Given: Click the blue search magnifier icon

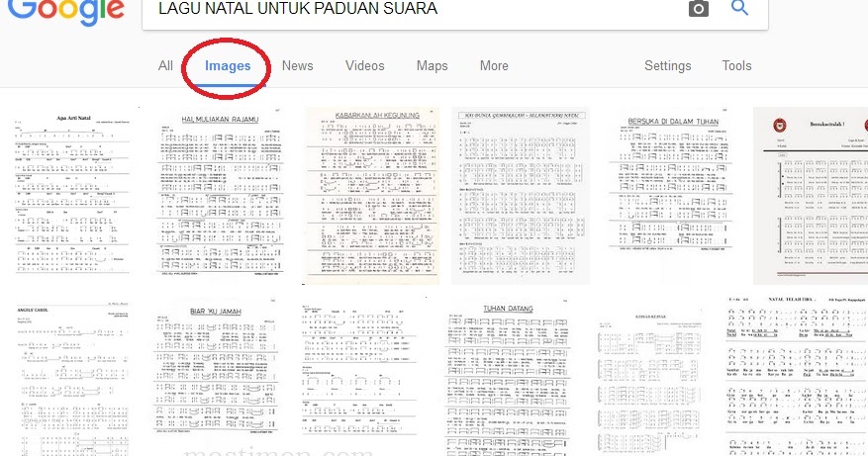Looking at the screenshot, I should coord(739,8).
